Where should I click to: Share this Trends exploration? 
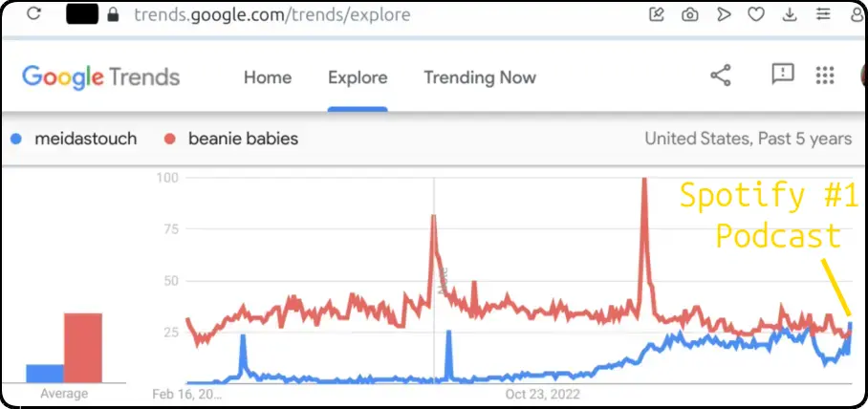click(x=720, y=75)
